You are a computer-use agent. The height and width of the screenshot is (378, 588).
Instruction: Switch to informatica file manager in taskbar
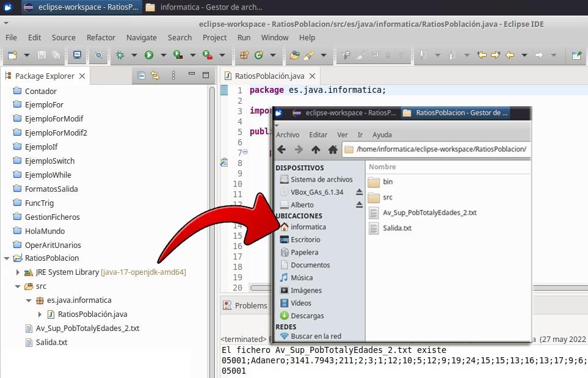pos(205,7)
